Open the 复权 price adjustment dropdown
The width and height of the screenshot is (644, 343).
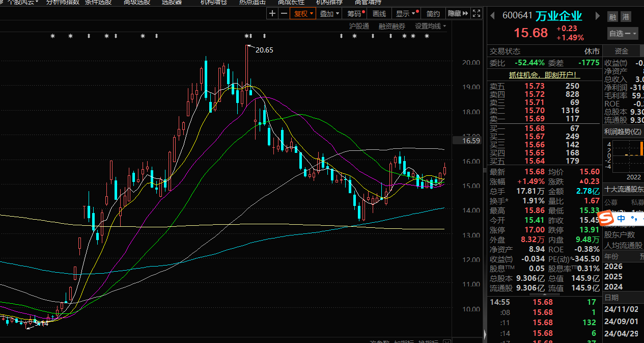[x=302, y=14]
